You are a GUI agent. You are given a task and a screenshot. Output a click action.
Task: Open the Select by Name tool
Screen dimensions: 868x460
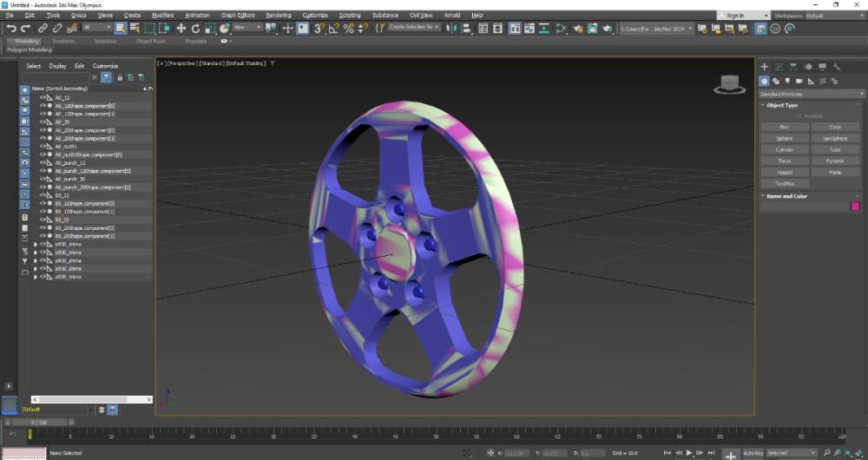click(135, 29)
